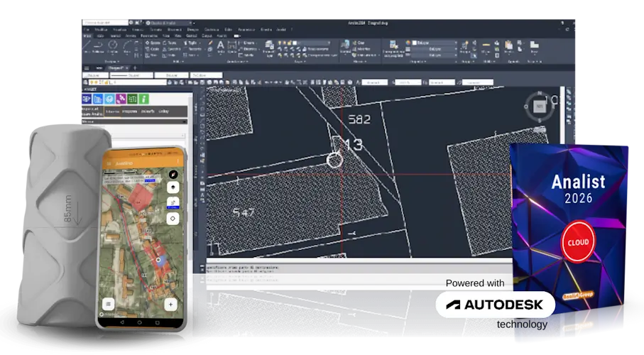Open the green info 'i' Analist icon
This screenshot has height=355, width=644.
click(143, 99)
